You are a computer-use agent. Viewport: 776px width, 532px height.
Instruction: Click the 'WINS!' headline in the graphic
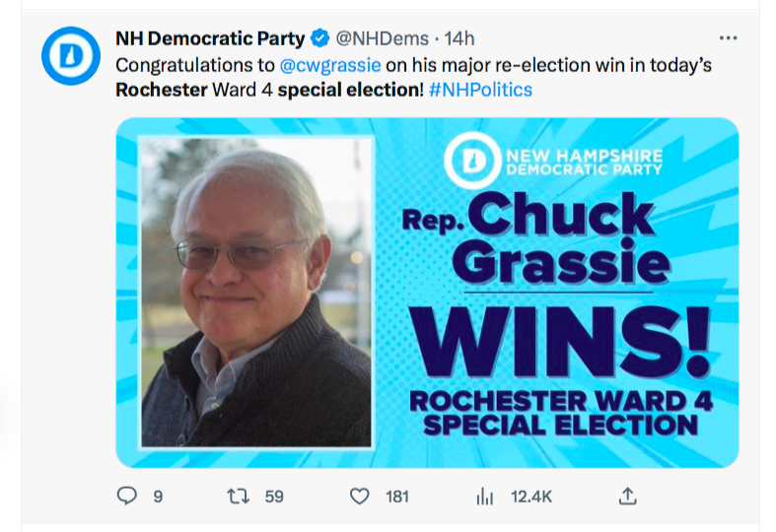(x=562, y=344)
